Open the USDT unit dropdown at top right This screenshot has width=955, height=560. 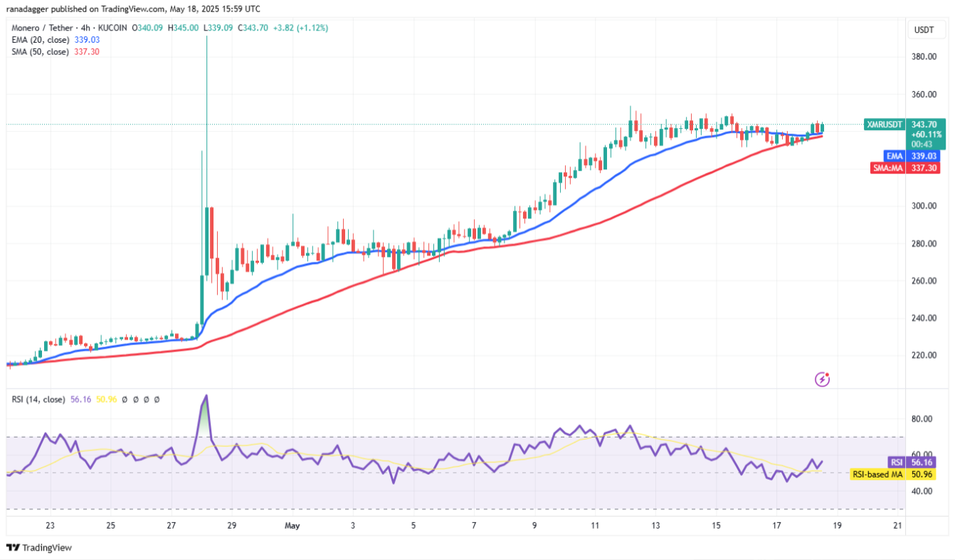coord(926,30)
